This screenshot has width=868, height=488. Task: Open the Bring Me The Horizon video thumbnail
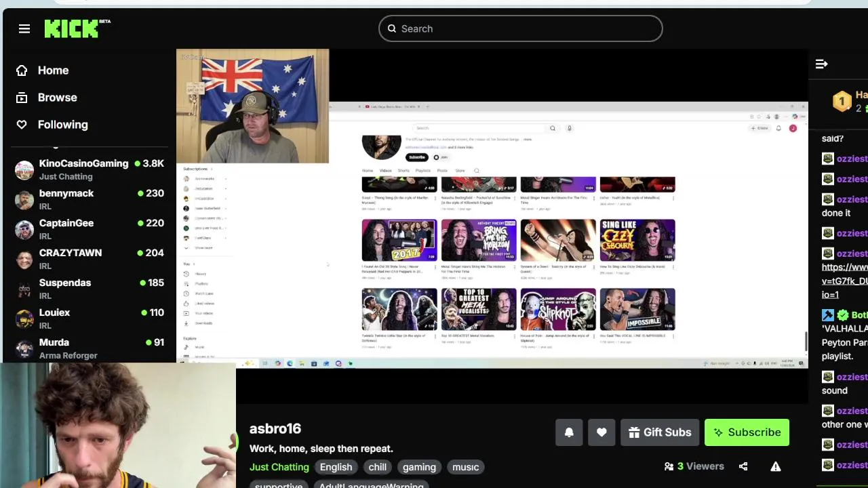(479, 240)
